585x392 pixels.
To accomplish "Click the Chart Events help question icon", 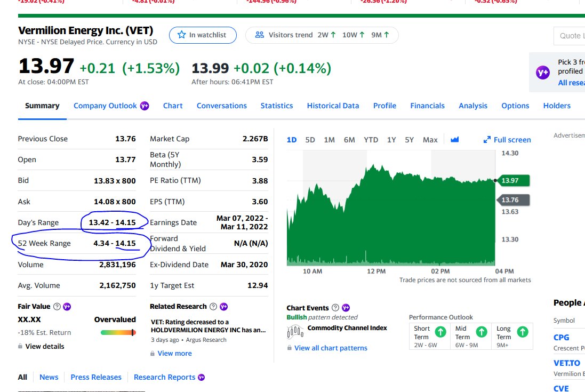I will [335, 308].
